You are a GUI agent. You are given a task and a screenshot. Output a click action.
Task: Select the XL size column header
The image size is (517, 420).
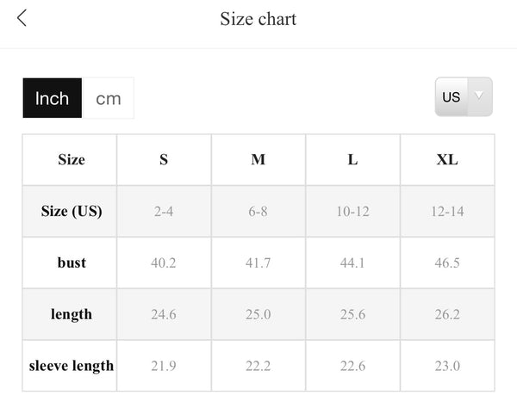point(447,160)
